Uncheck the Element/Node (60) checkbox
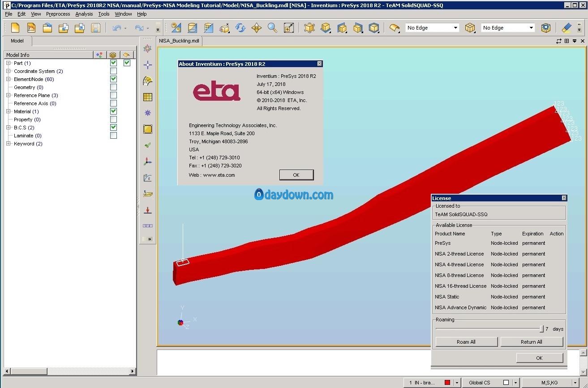588x388 pixels. pos(113,79)
